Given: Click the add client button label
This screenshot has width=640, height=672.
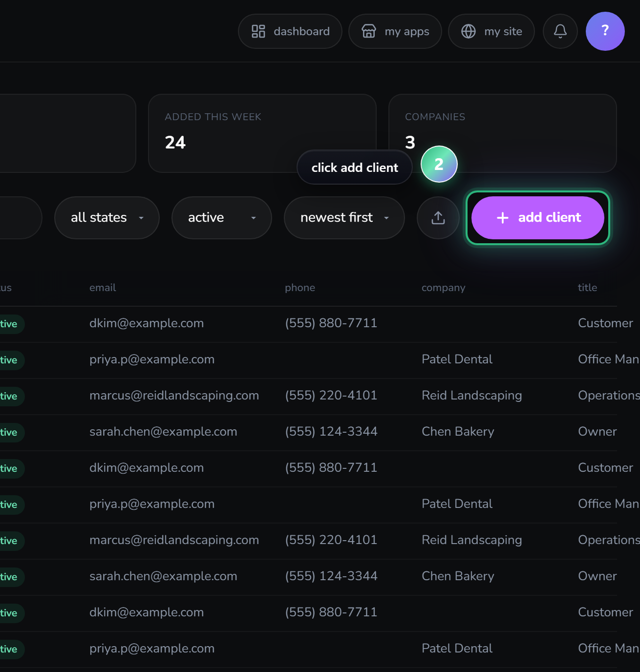Looking at the screenshot, I should (x=550, y=217).
